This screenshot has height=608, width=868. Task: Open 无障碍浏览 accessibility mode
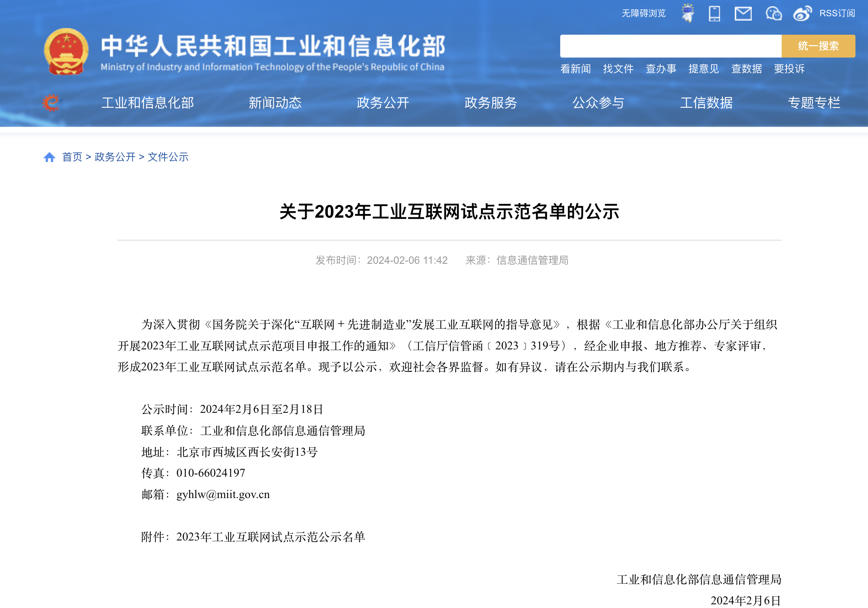click(x=644, y=14)
